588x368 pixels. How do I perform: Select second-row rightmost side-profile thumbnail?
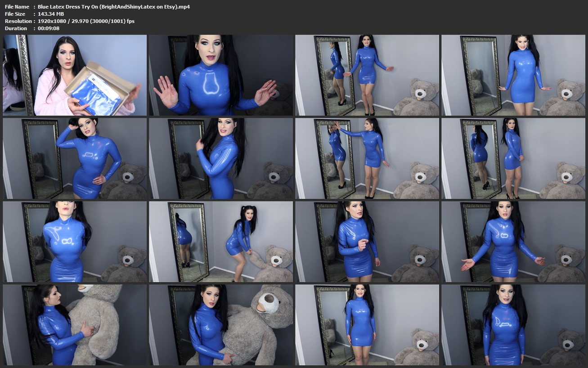click(513, 158)
